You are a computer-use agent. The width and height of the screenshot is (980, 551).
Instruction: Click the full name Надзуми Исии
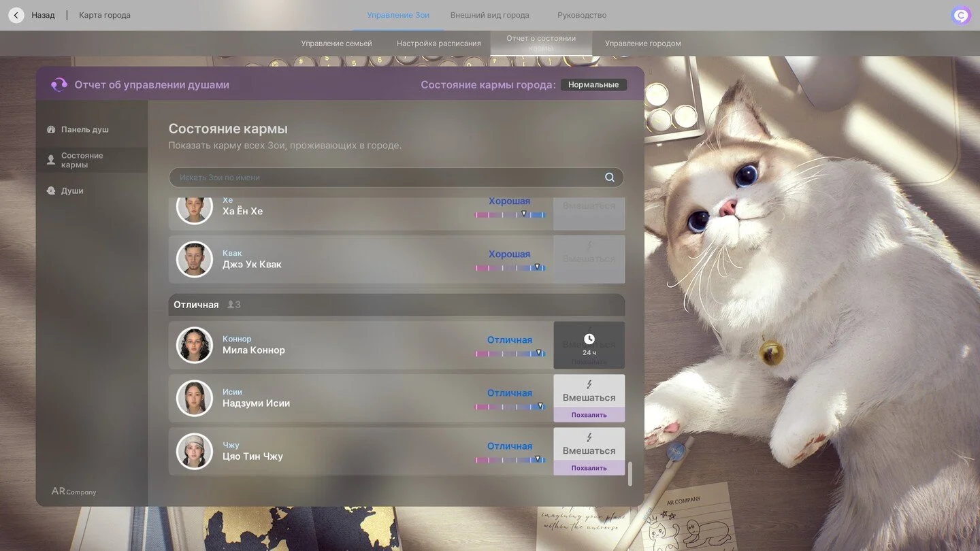pyautogui.click(x=256, y=403)
